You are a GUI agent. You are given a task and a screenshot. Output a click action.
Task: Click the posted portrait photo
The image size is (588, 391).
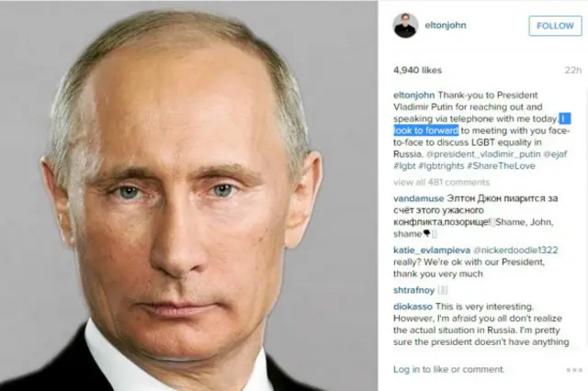point(188,195)
